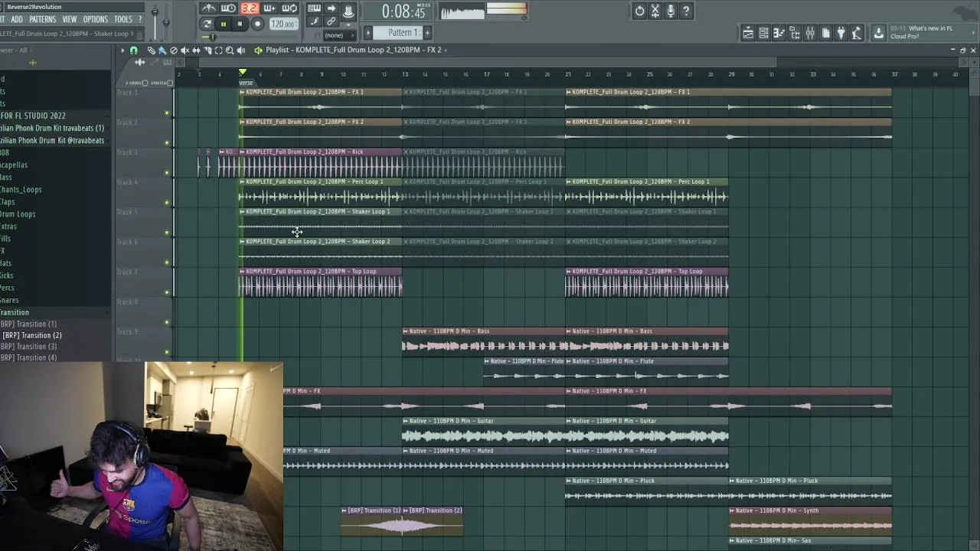Viewport: 980px width, 551px height.
Task: Open the ADD menu
Action: click(x=17, y=19)
